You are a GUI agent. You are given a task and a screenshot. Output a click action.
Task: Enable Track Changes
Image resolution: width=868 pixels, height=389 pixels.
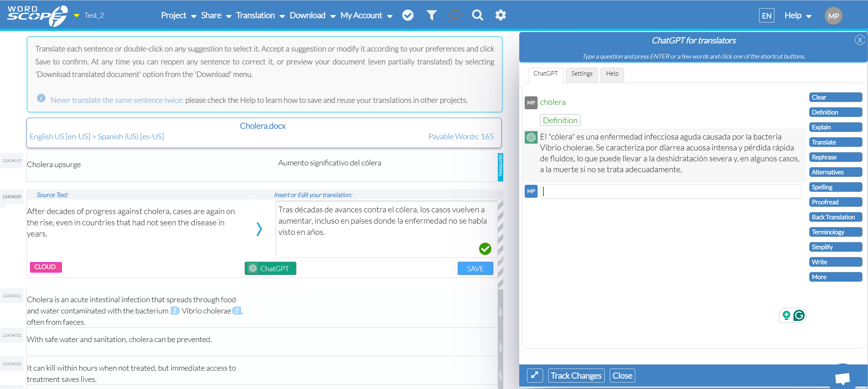[x=576, y=375]
